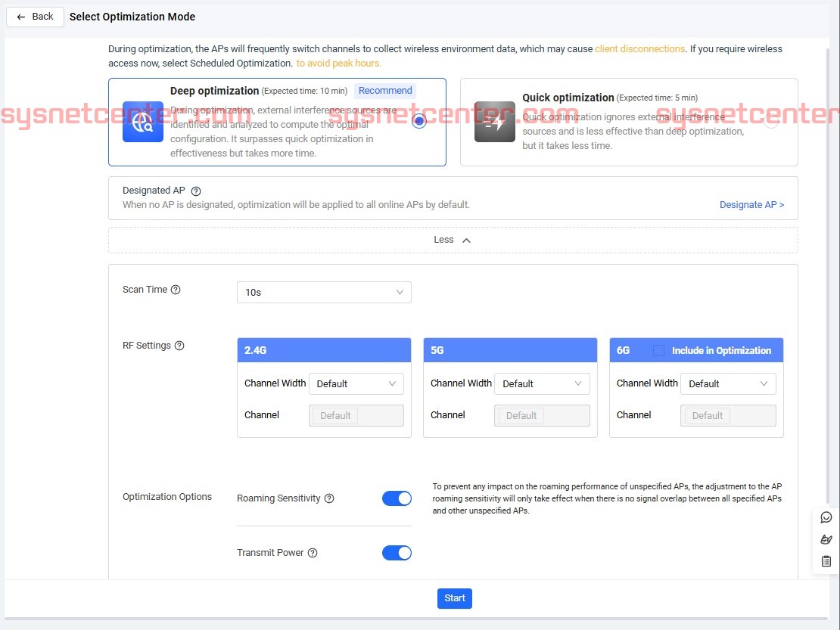Click the Recommend tag
The image size is (840, 630).
385,91
